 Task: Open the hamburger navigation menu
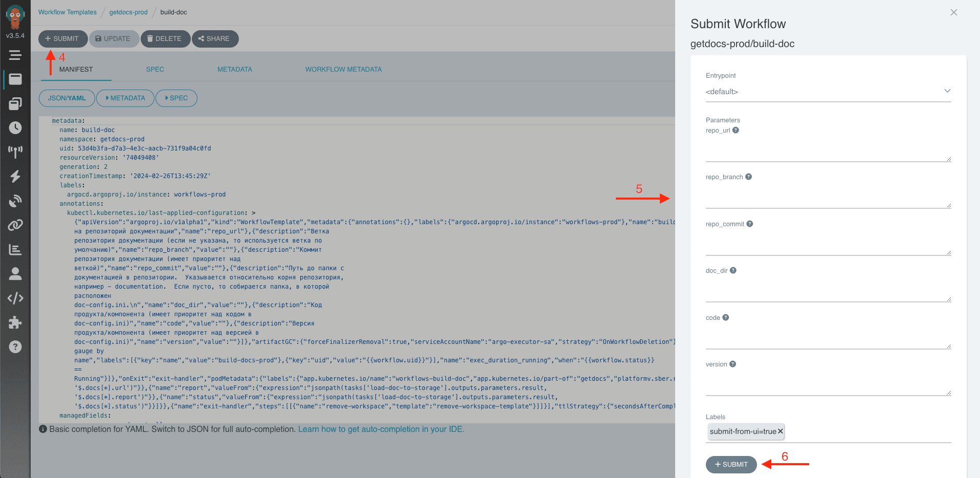point(15,55)
